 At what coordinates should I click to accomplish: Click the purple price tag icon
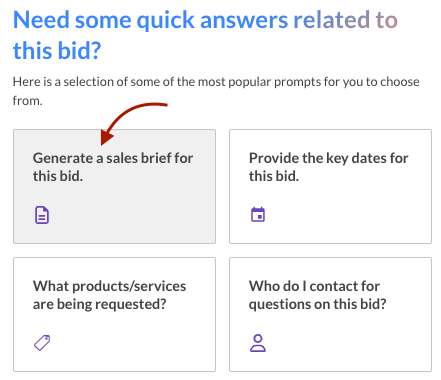pyautogui.click(x=42, y=343)
